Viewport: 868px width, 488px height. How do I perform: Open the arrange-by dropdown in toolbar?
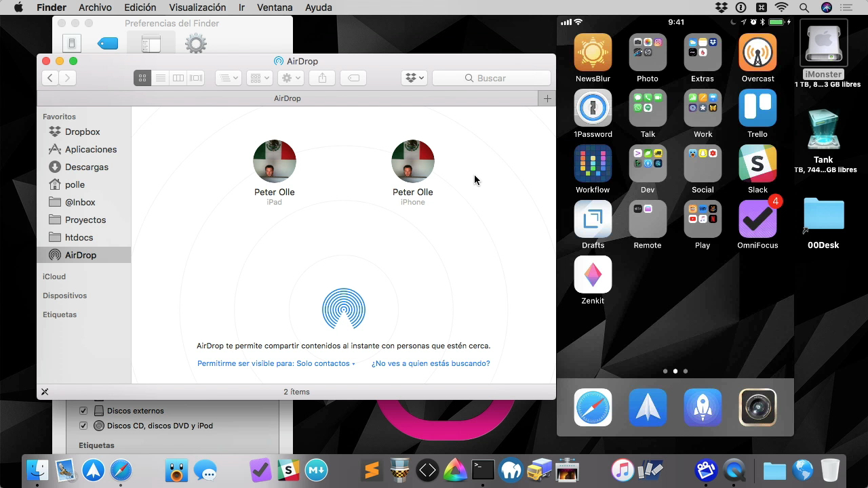[x=229, y=78]
